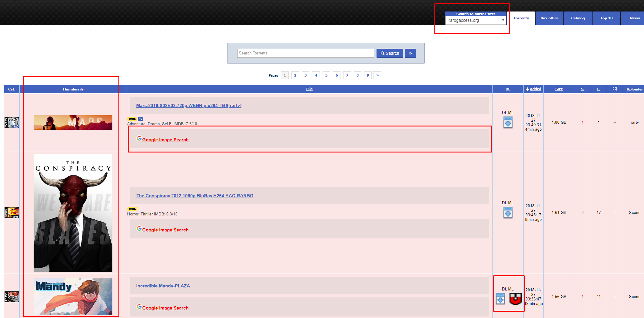Open The.Conspiracy.2012.1080p.BluRay torrent link
Screen dimensions: 644x318
tap(195, 196)
